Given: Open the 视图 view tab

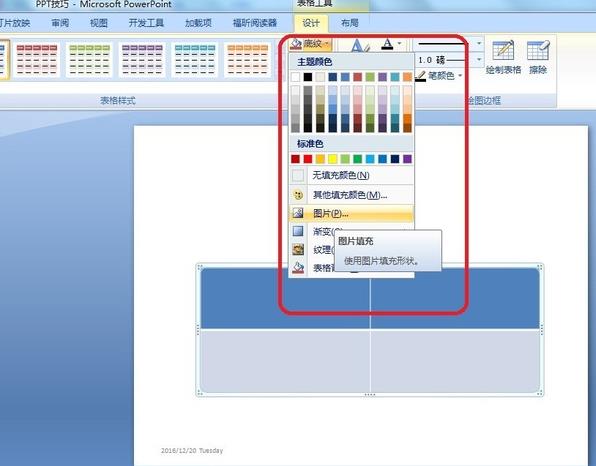Looking at the screenshot, I should click(x=98, y=23).
